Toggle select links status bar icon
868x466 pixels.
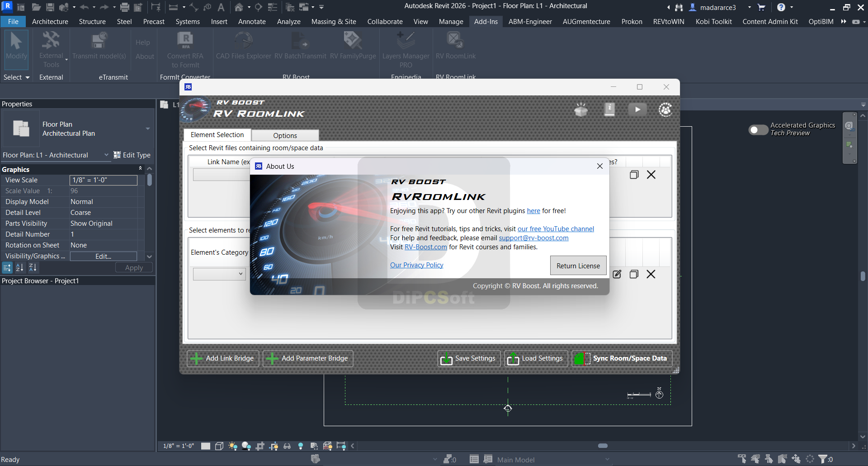point(742,459)
